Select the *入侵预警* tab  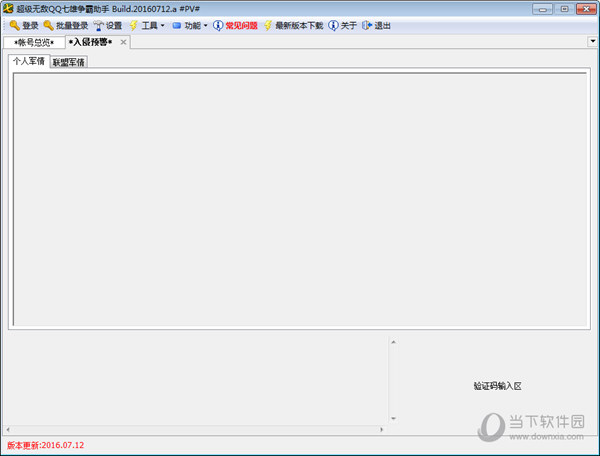(x=91, y=42)
